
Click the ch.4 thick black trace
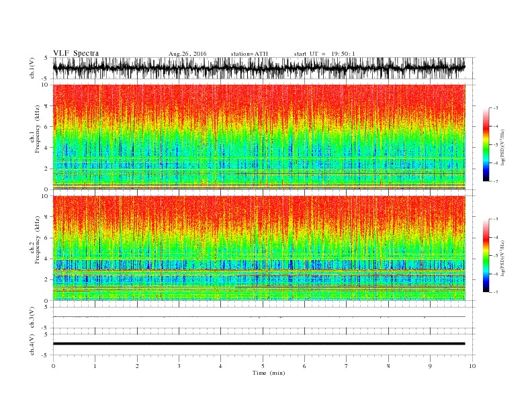(x=259, y=344)
